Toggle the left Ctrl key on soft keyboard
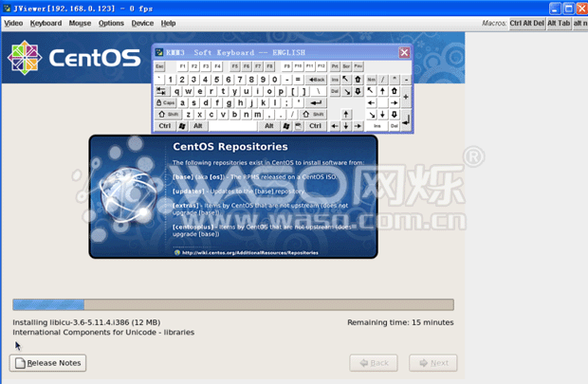Image resolution: width=588 pixels, height=384 pixels. (165, 125)
